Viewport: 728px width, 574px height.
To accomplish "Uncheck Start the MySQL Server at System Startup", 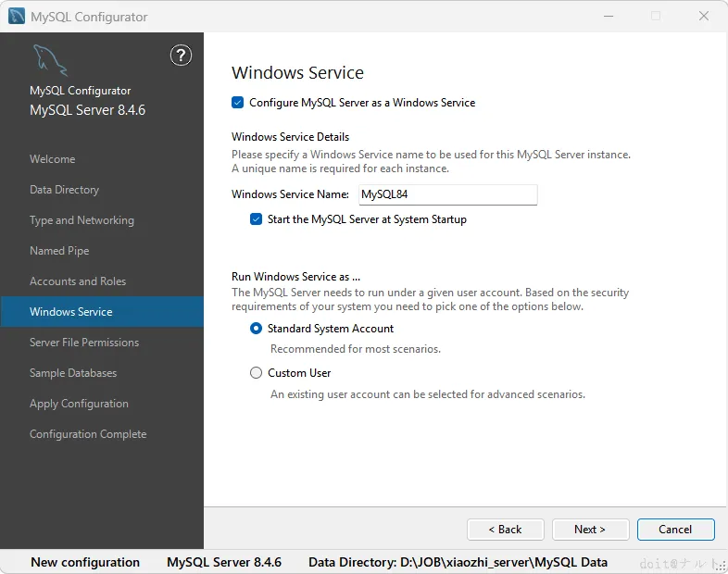I will coord(257,219).
